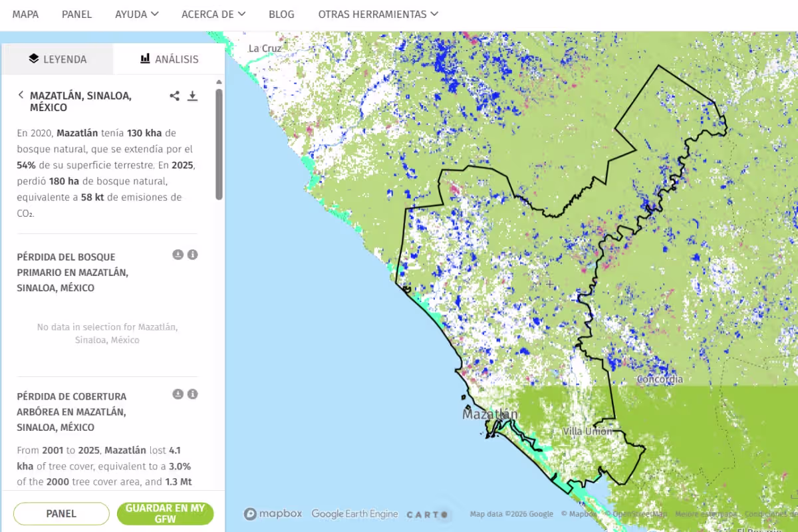Click the 'Map data ©2026 Google' attribution
Viewport: 798px width, 532px height.
coord(511,514)
